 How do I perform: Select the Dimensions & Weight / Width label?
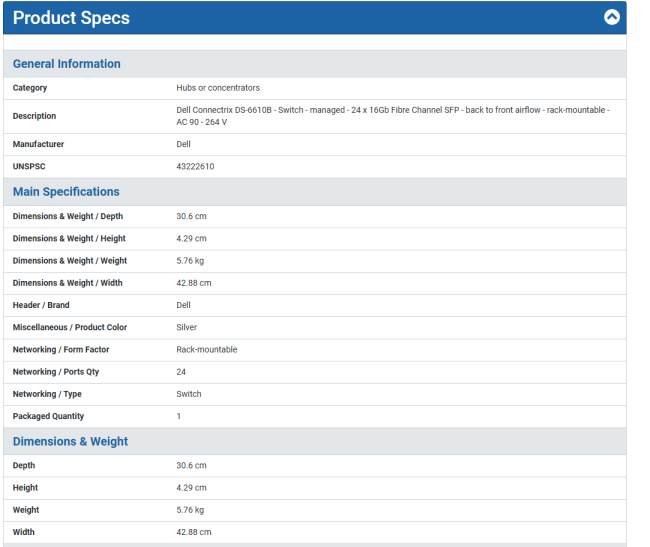pyautogui.click(x=67, y=283)
